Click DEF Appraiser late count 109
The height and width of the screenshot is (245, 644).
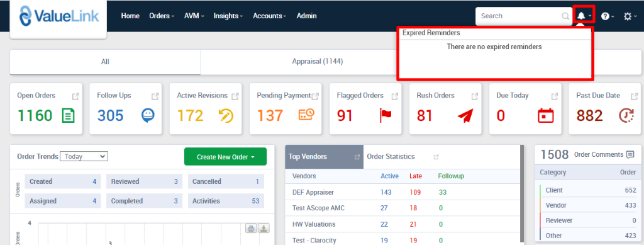tap(415, 192)
